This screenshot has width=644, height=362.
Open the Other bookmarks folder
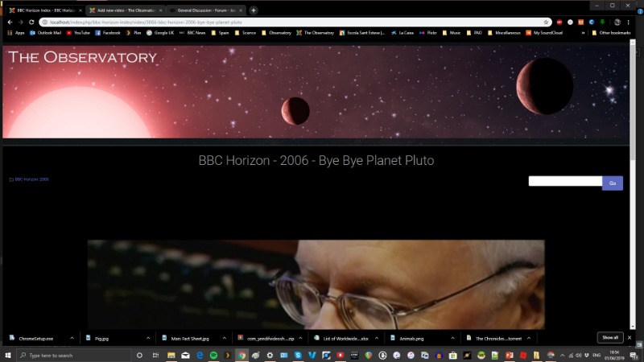pos(611,33)
